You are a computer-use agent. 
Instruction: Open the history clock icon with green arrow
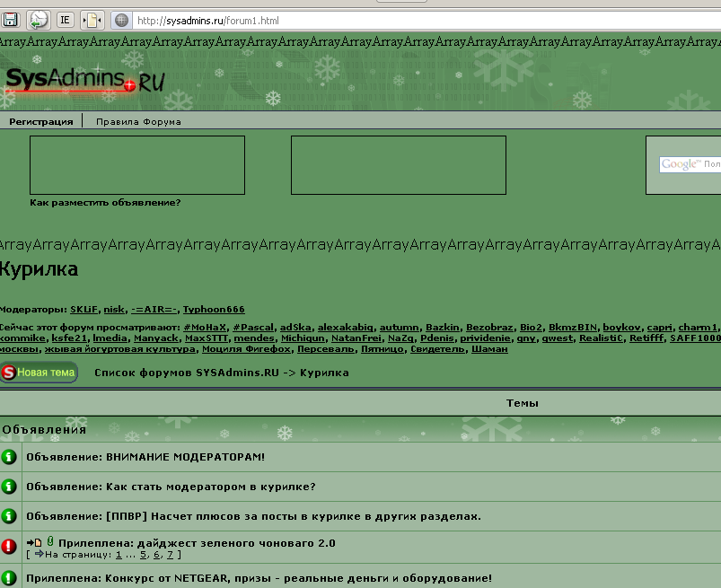(x=39, y=20)
